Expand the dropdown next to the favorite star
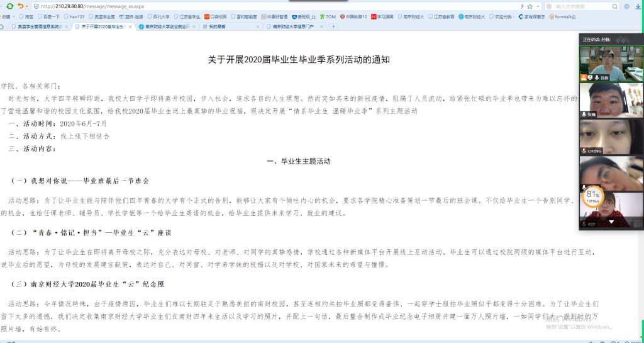Screen dimensions: 644x343 pyautogui.click(x=536, y=6)
